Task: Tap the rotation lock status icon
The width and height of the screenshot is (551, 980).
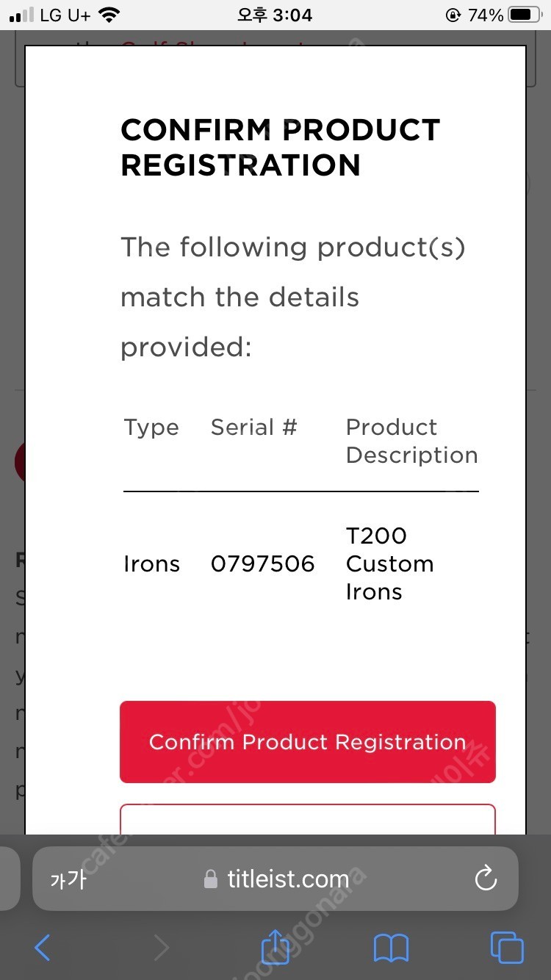Action: click(x=453, y=15)
